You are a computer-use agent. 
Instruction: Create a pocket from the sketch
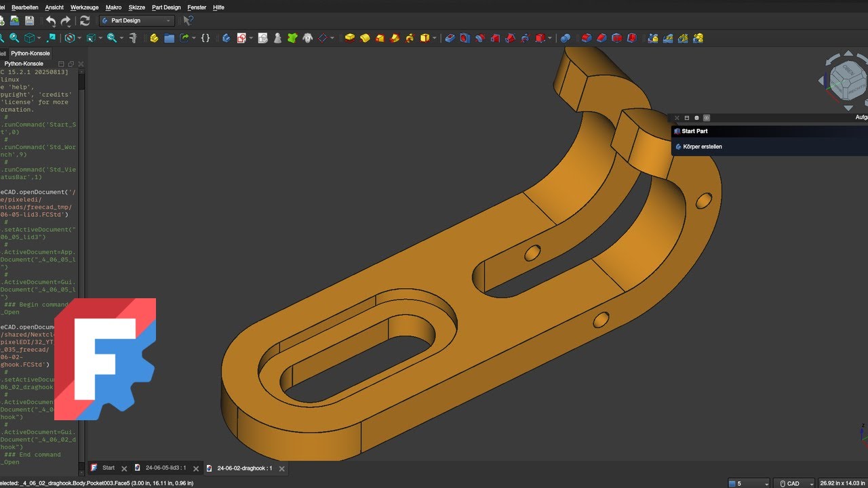(x=450, y=38)
